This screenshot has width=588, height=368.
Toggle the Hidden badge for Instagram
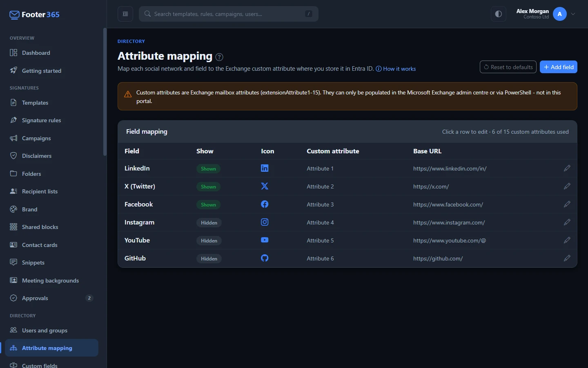click(209, 223)
